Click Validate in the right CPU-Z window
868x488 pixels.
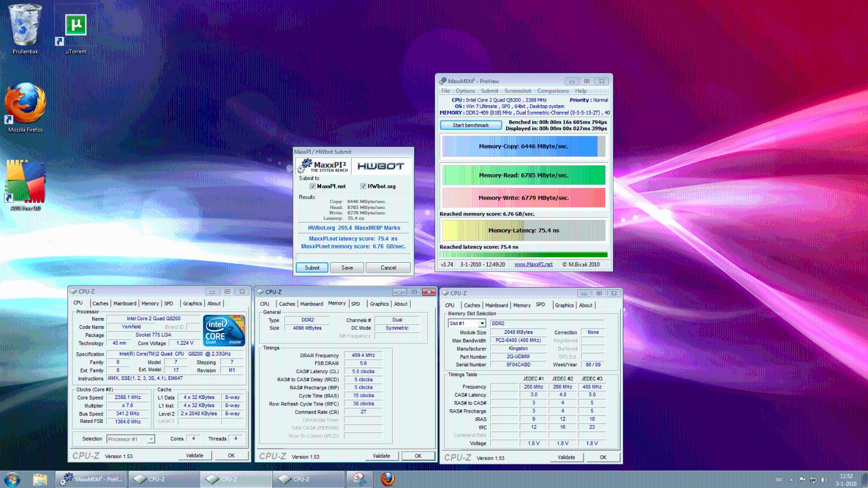[566, 457]
